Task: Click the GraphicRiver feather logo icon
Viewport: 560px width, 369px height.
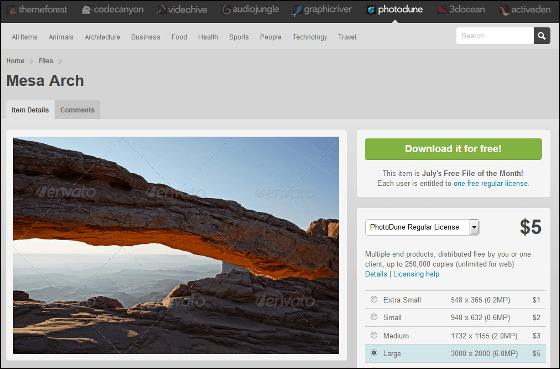Action: tap(296, 11)
